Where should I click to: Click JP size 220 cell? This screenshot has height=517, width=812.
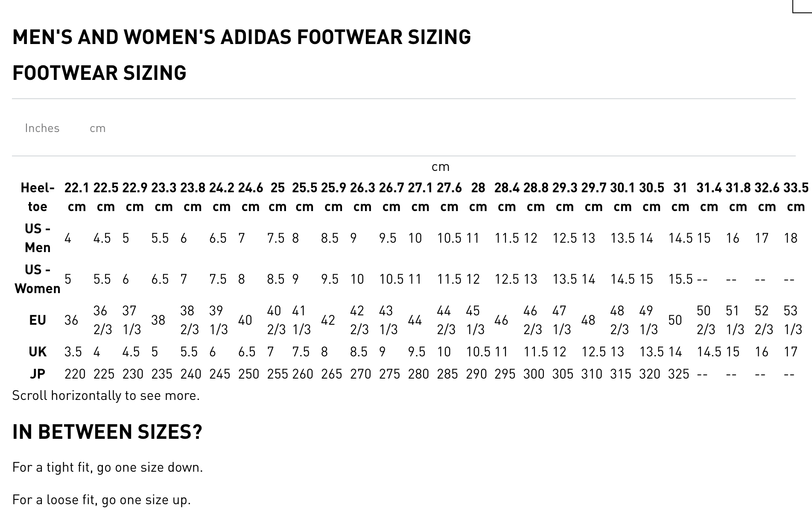(x=75, y=374)
